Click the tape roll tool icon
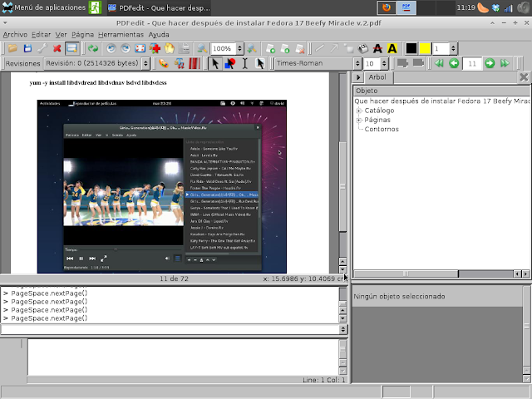The height and width of the screenshot is (399, 532). pyautogui.click(x=363, y=48)
